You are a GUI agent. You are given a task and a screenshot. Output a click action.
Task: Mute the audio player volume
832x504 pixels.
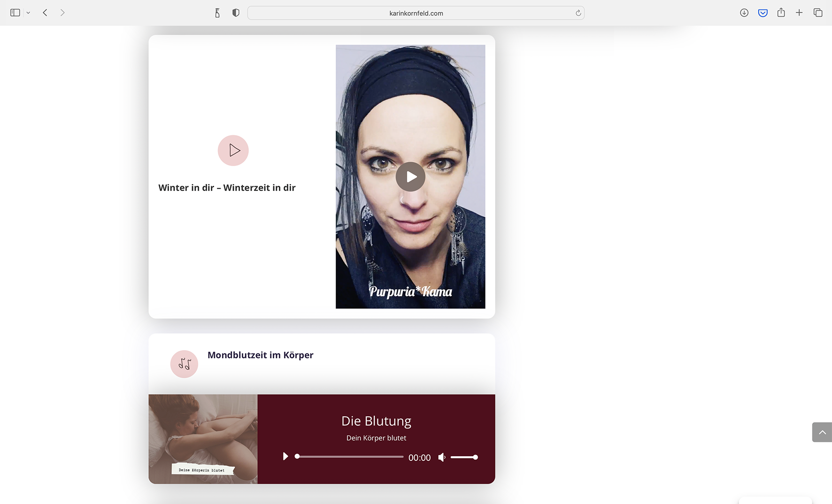click(441, 457)
